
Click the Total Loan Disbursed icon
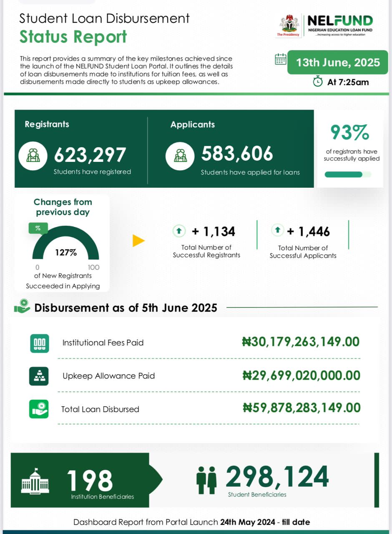(39, 409)
